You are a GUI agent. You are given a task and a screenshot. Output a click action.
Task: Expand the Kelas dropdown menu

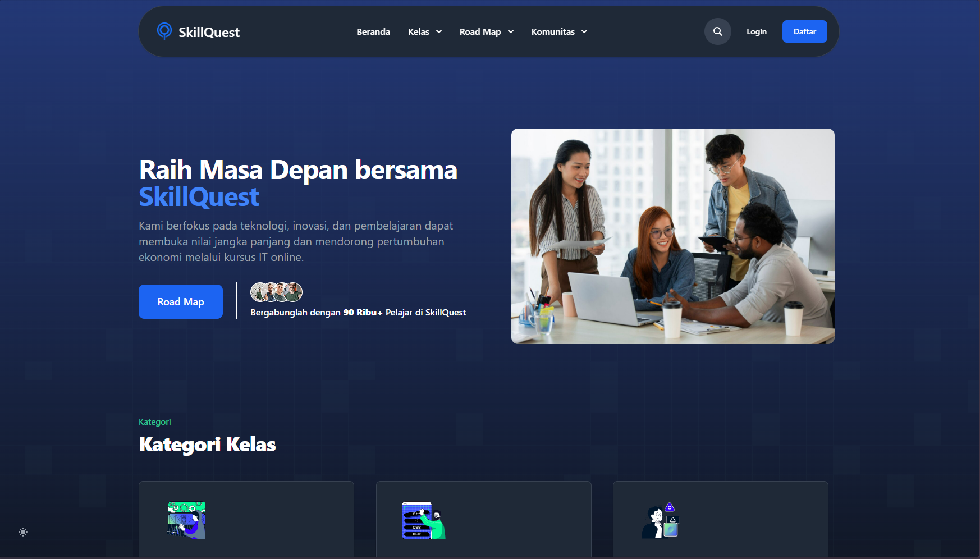tap(425, 32)
